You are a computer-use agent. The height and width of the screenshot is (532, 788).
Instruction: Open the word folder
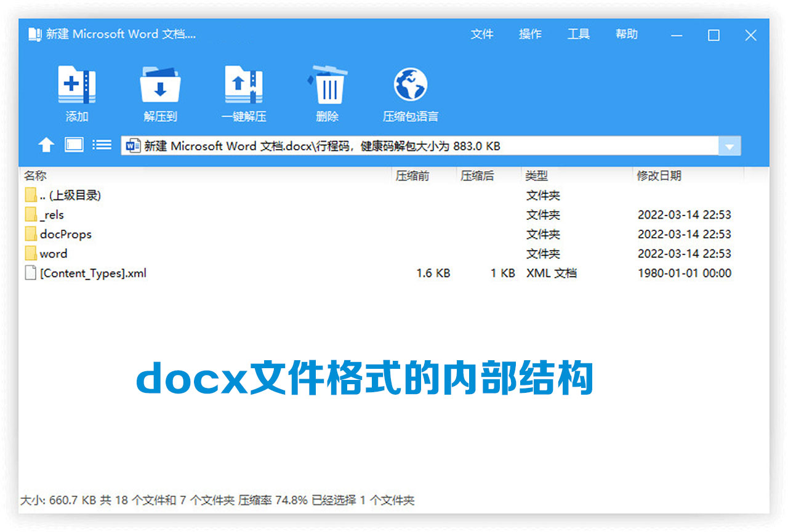coord(54,254)
